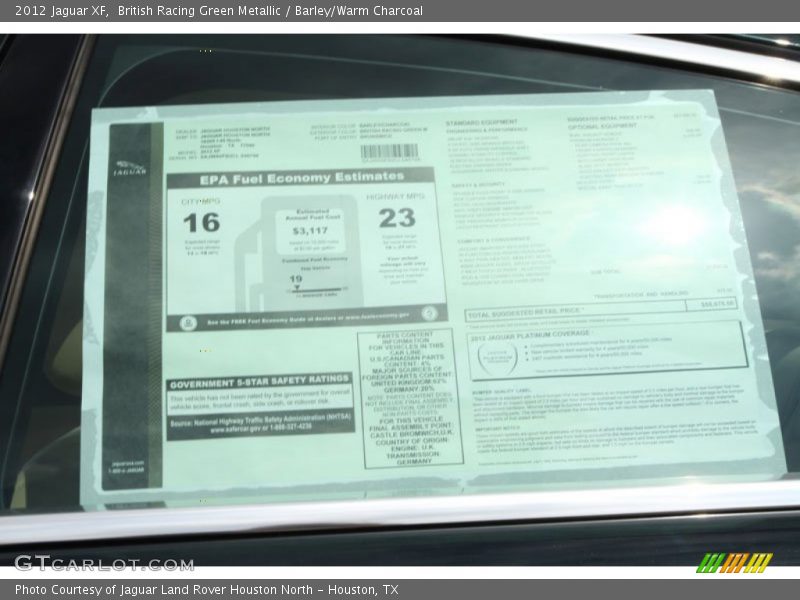Click the 'TRANSPORTATION AND HANDLING' line

(x=641, y=295)
